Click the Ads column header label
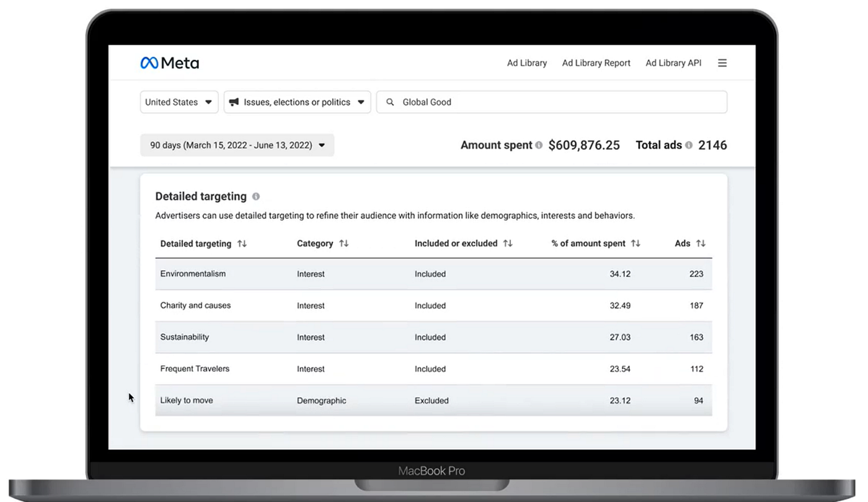868x502 pixels. point(683,244)
